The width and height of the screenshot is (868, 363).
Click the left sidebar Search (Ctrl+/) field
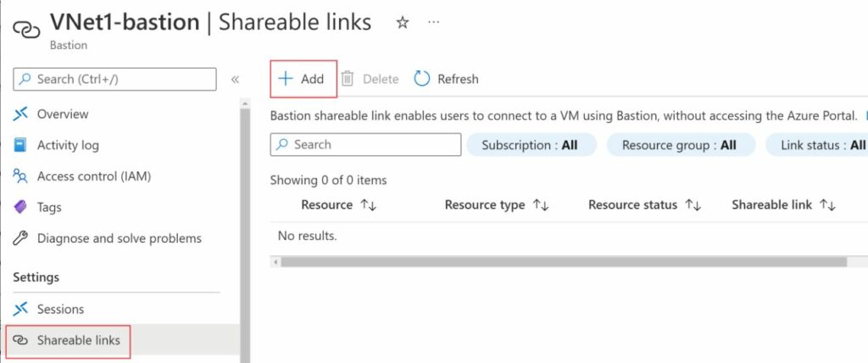click(115, 79)
